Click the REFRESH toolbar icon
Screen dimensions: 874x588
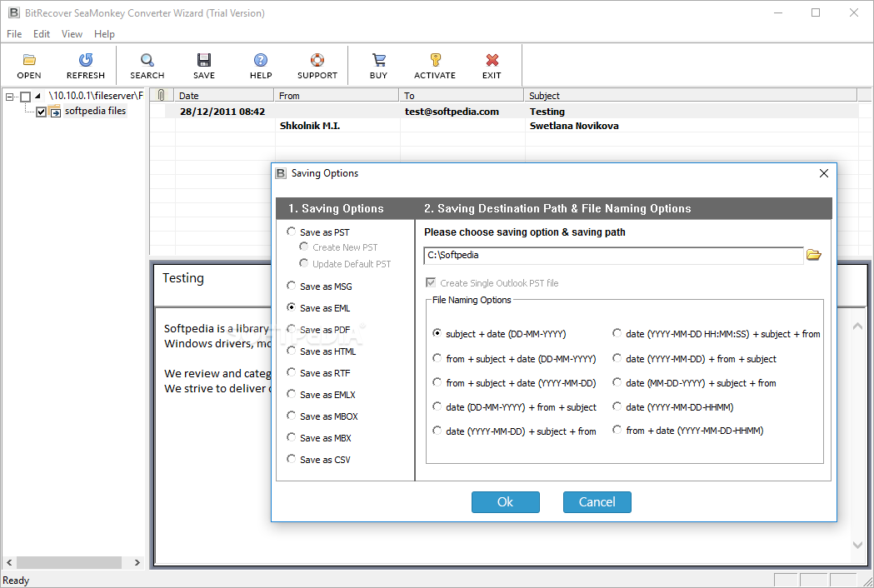(x=85, y=60)
